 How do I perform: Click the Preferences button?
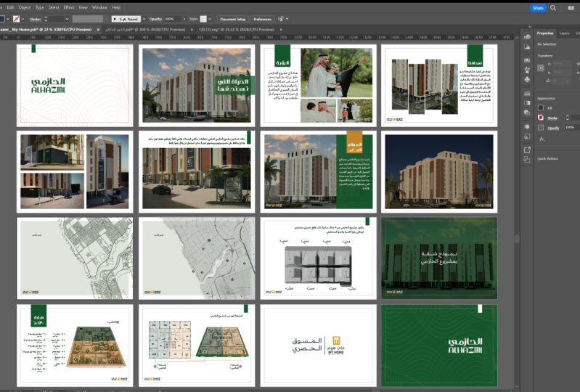point(262,19)
